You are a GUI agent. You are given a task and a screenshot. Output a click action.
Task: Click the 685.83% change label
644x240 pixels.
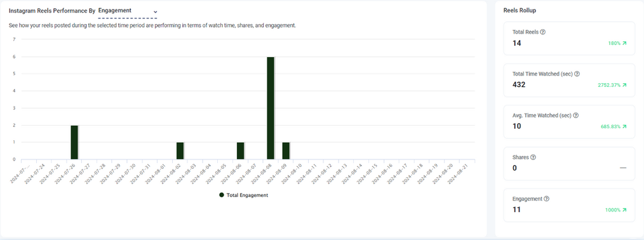[x=611, y=127]
